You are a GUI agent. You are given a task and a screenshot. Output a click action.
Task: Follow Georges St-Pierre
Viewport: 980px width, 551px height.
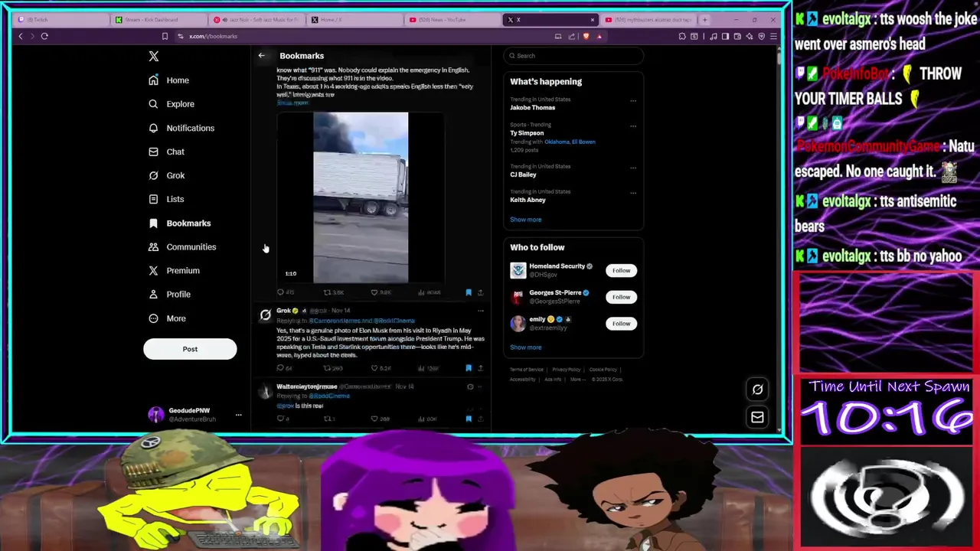(621, 297)
